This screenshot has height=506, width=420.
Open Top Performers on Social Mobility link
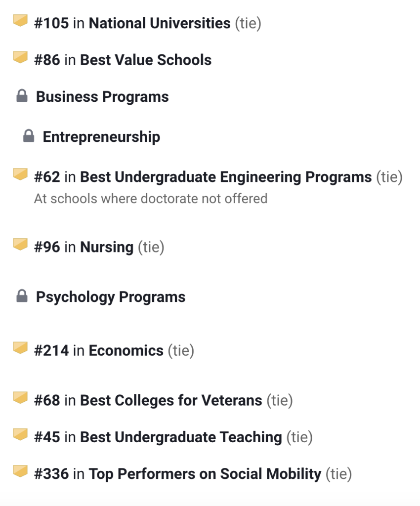click(205, 474)
